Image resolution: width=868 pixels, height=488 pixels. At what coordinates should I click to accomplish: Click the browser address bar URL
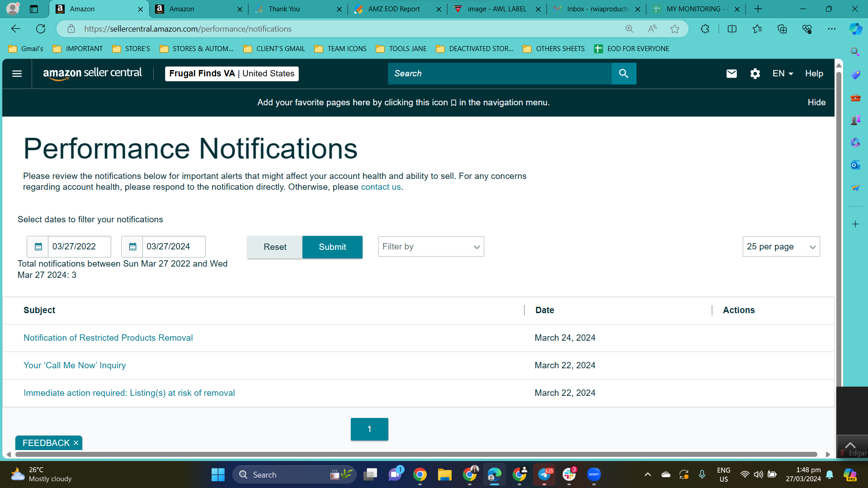pyautogui.click(x=188, y=29)
